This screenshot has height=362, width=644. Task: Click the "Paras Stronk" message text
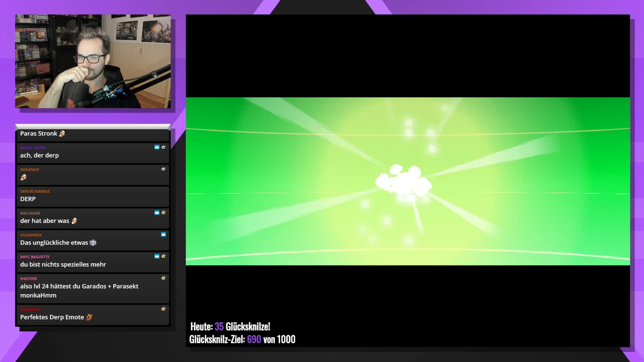point(39,134)
